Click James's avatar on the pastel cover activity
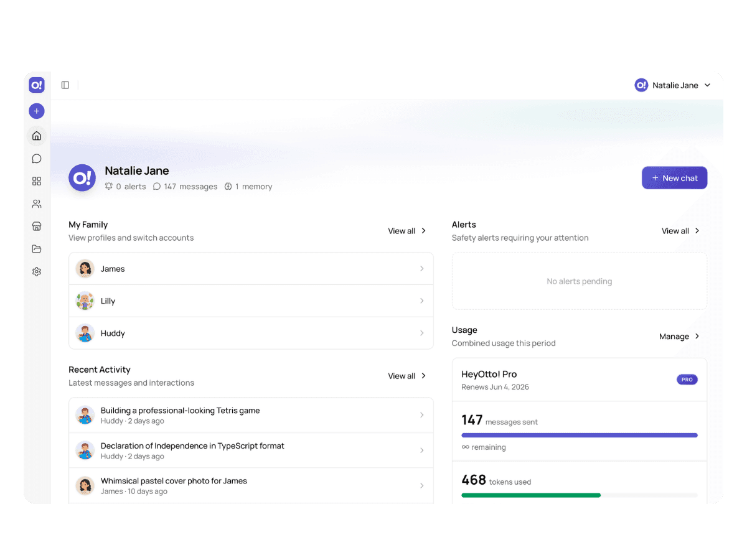This screenshot has width=747, height=560. click(85, 485)
